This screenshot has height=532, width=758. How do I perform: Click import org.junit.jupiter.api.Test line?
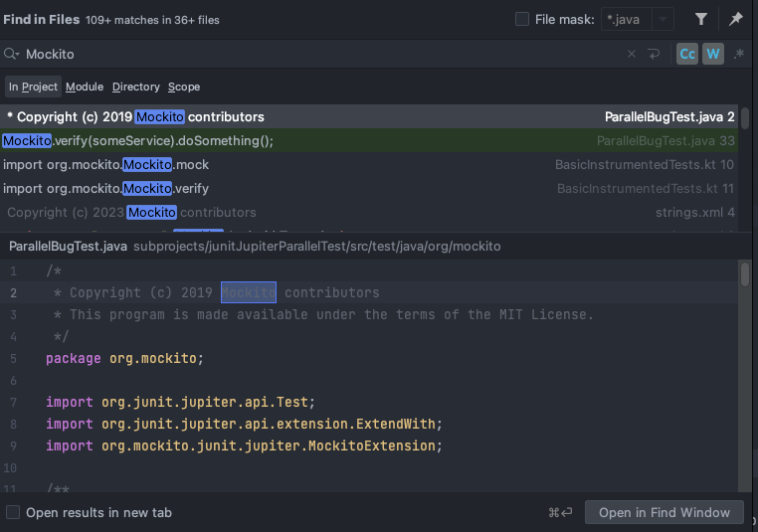pos(180,402)
